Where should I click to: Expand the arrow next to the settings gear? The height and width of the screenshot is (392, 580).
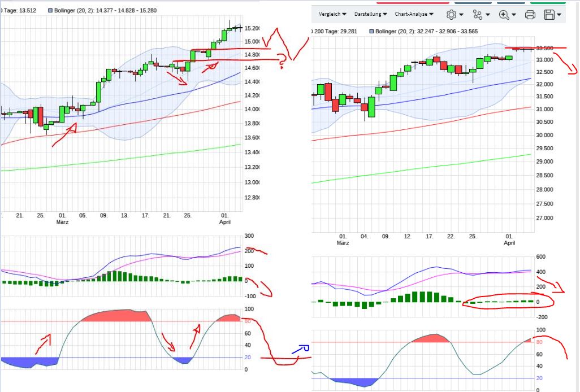pyautogui.click(x=460, y=15)
